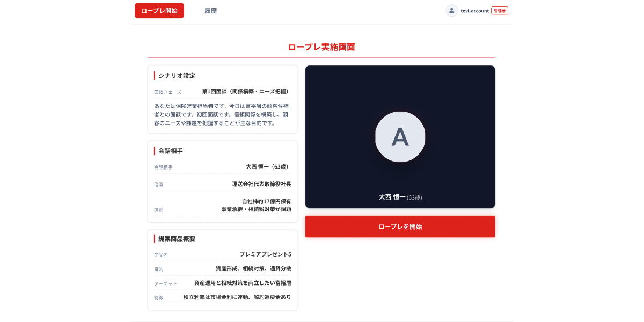Screen dimensions: 644x322
Task: Click the 管理者 badge
Action: (500, 11)
